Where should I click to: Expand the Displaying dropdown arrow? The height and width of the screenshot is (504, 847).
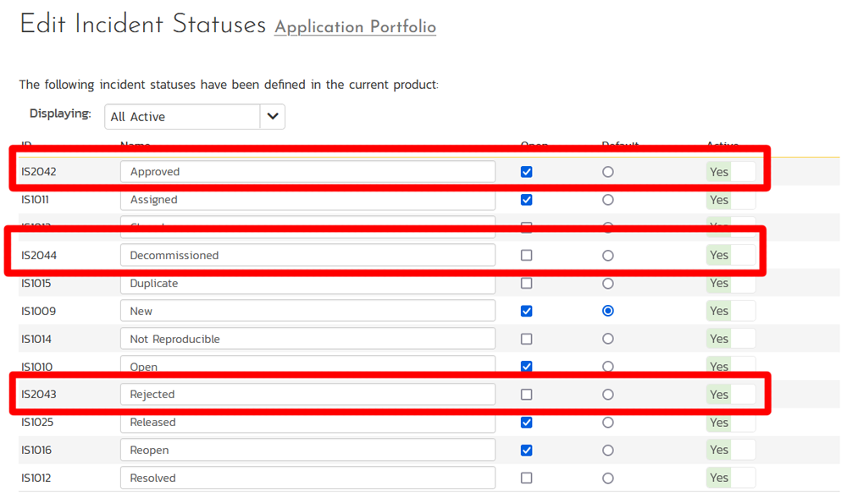273,117
